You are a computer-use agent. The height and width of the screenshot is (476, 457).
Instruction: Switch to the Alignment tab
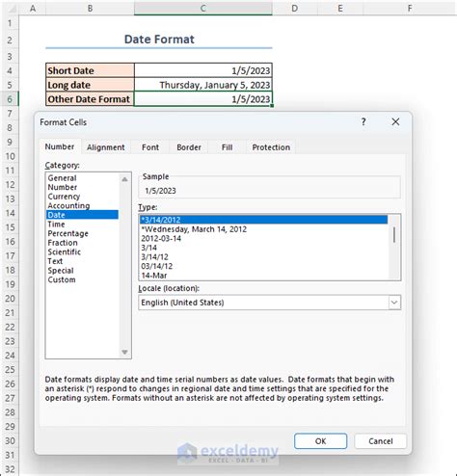click(x=105, y=147)
